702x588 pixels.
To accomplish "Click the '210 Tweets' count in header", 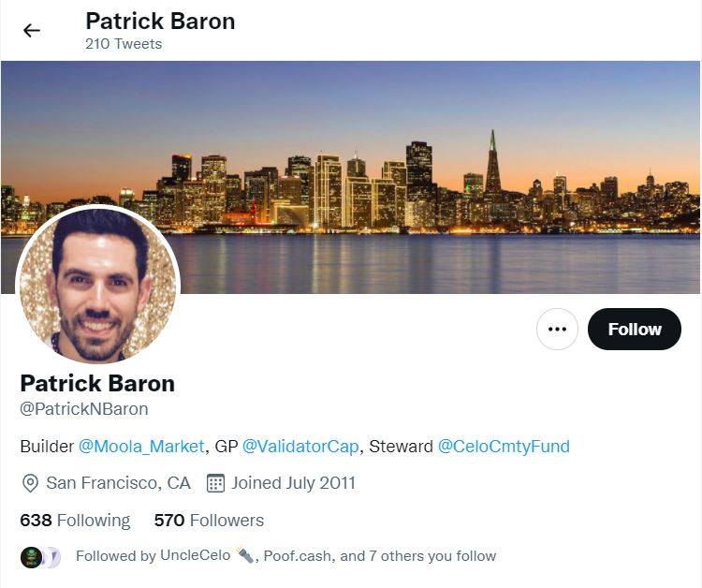I will pos(124,44).
